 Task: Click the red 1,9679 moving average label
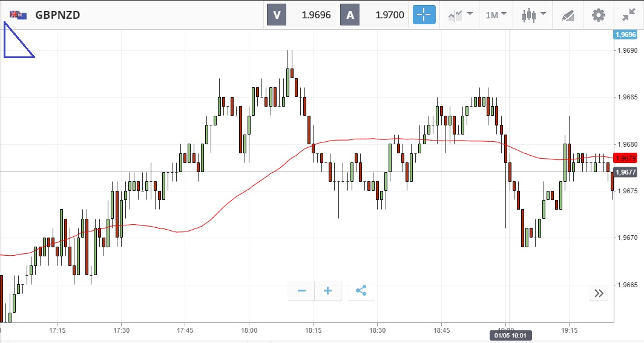tap(624, 158)
